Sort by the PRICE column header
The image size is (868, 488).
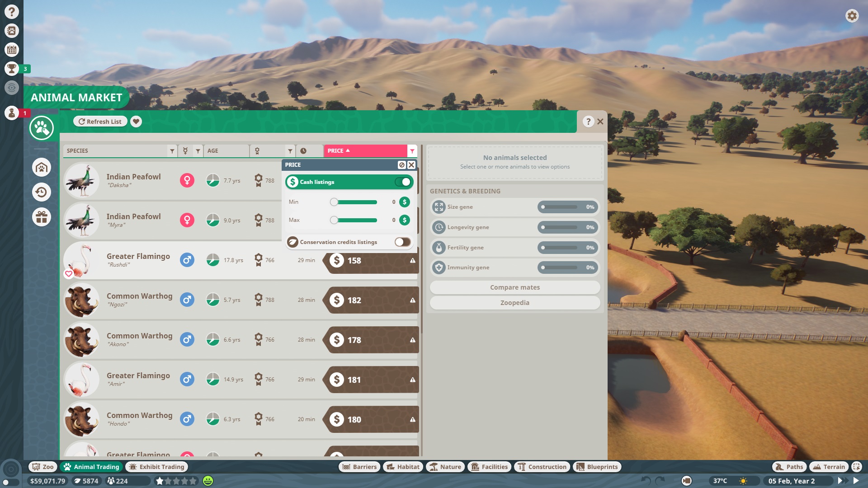(365, 151)
